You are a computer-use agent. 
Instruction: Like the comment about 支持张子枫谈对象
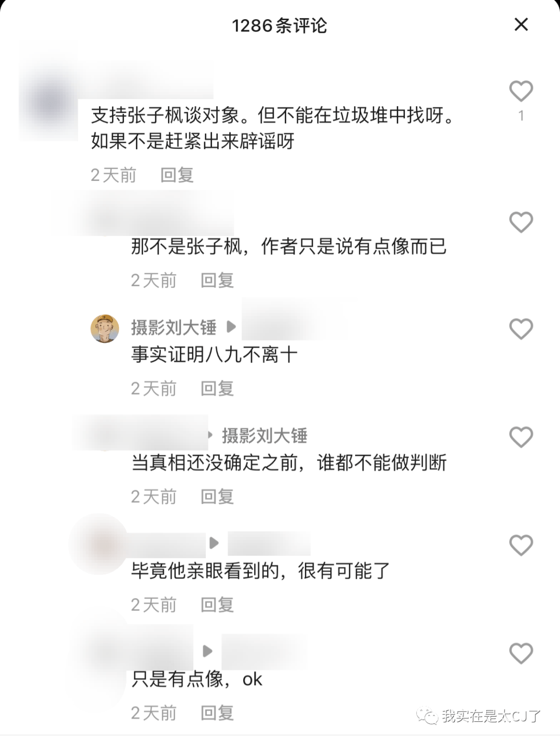click(521, 91)
